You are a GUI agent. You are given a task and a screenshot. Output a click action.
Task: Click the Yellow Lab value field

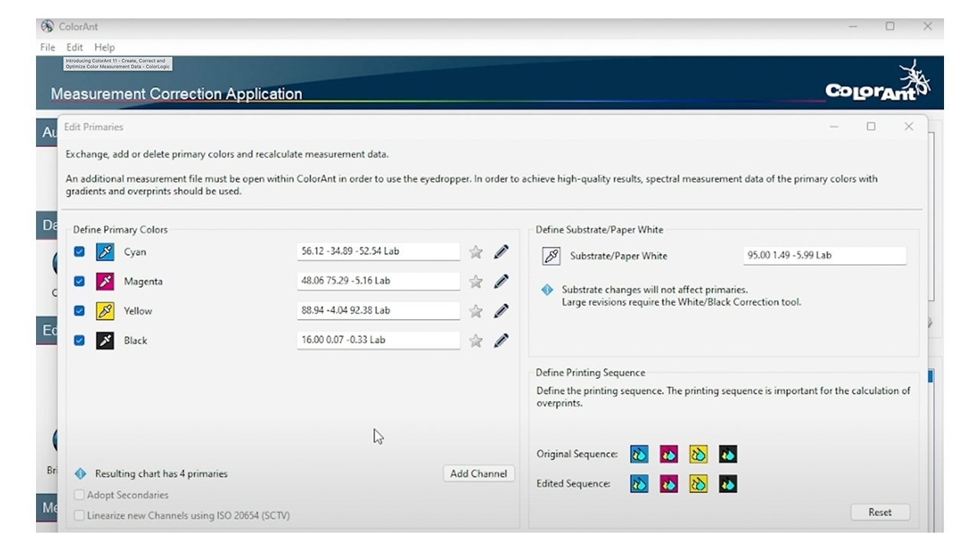[378, 311]
